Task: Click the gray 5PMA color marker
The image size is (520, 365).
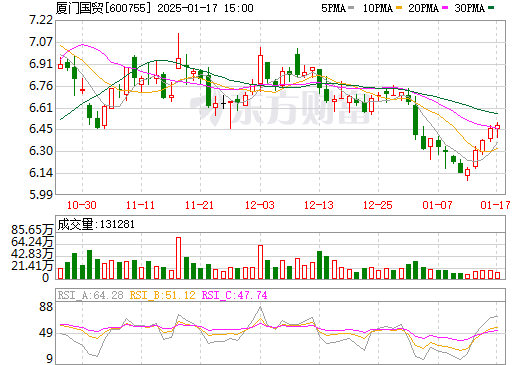Action: [351, 8]
